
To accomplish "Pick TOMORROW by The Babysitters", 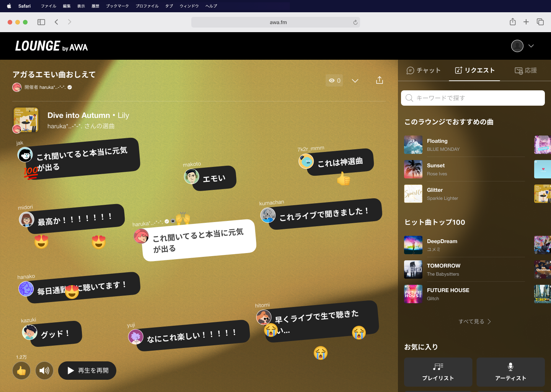I will [465, 269].
